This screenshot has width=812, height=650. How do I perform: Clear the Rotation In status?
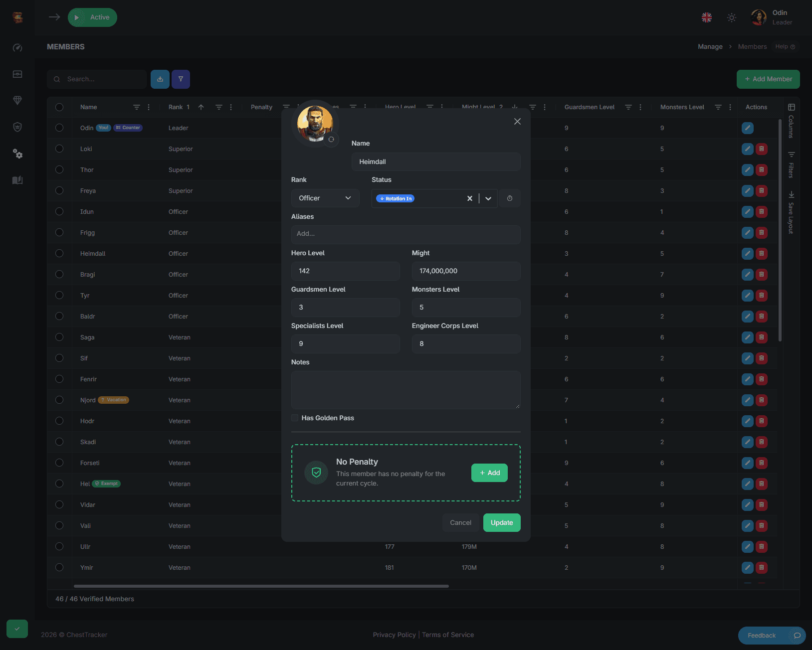[469, 198]
